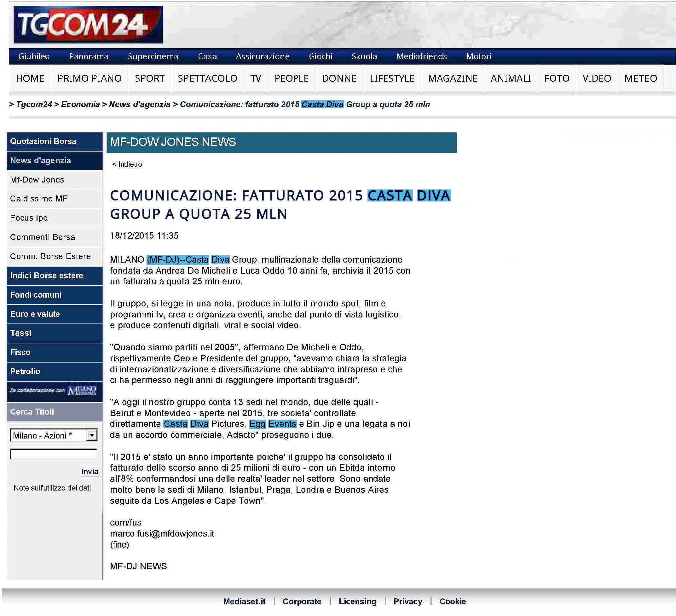
Task: Open the Quotazioni Borsa sidebar section
Action: pyautogui.click(x=43, y=141)
